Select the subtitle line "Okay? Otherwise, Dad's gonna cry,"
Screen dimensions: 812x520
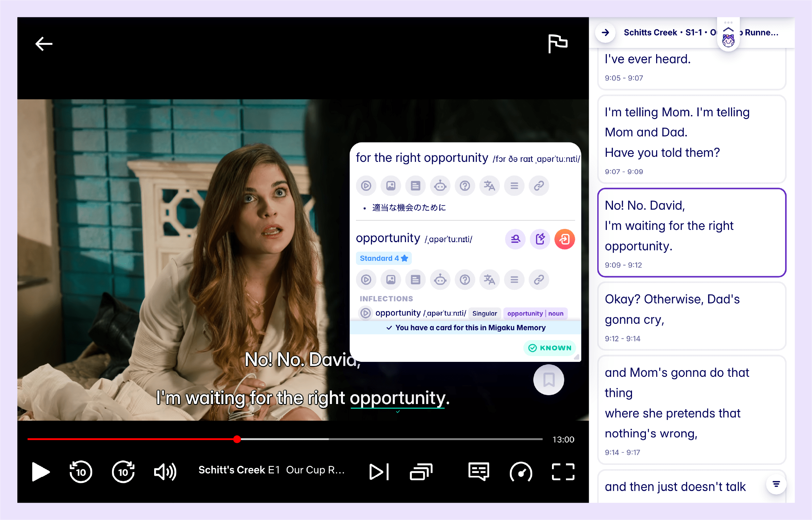tap(691, 316)
